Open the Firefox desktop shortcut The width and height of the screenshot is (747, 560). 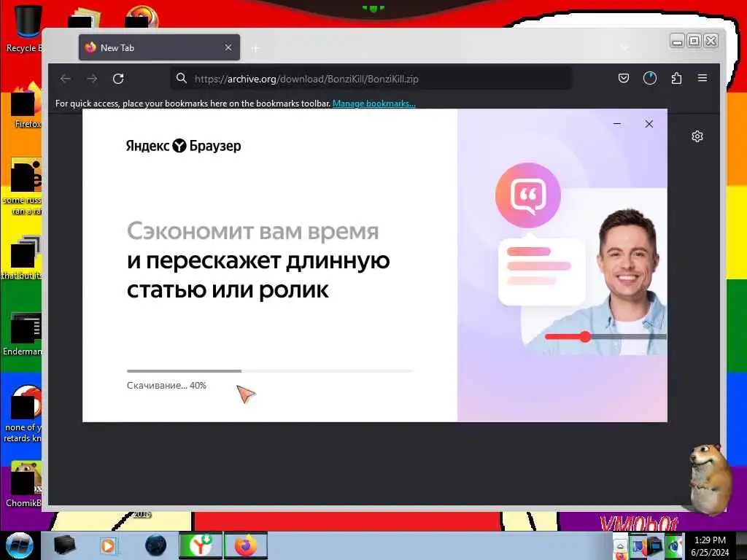(26, 106)
